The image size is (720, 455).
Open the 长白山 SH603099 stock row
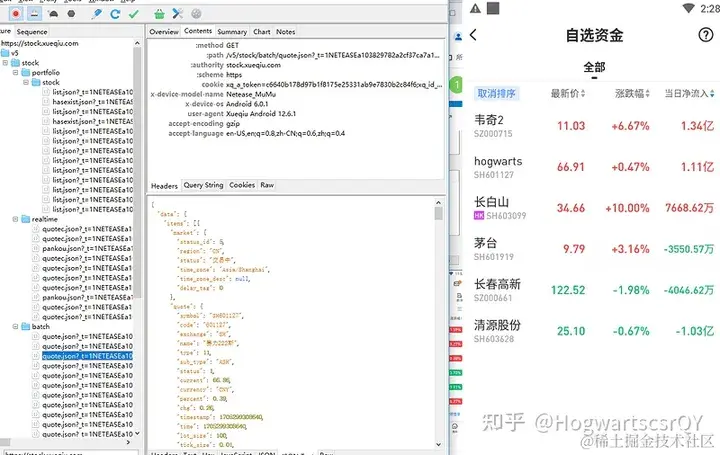[594, 208]
